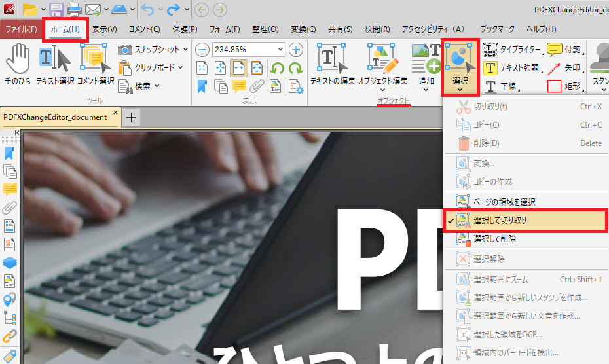Image resolution: width=609 pixels, height=364 pixels.
Task: Click the zoom in plus button
Action: coord(296,50)
